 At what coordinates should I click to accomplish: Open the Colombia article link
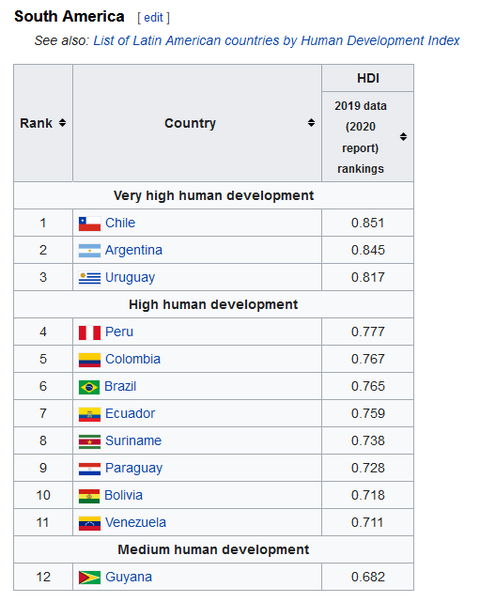click(x=133, y=359)
